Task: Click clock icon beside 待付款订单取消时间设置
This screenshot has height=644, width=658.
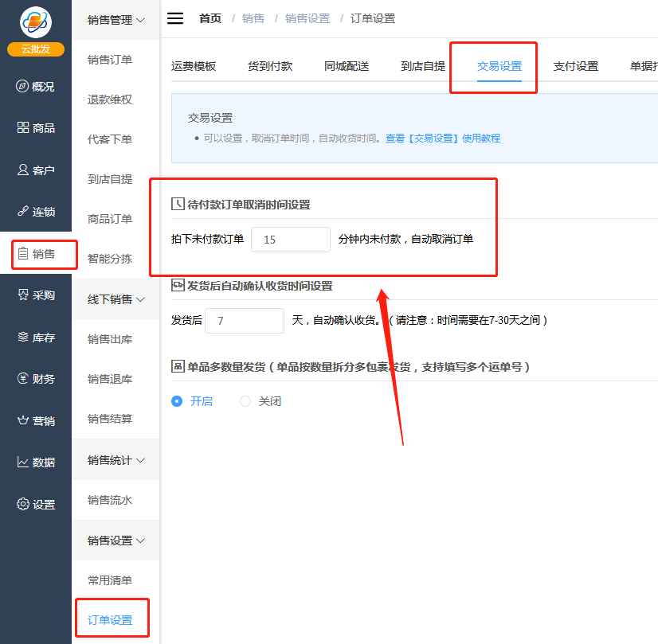Action: tap(178, 204)
